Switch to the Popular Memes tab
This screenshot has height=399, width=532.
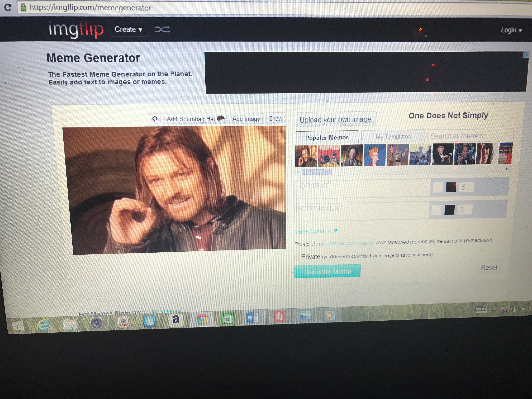pos(327,137)
